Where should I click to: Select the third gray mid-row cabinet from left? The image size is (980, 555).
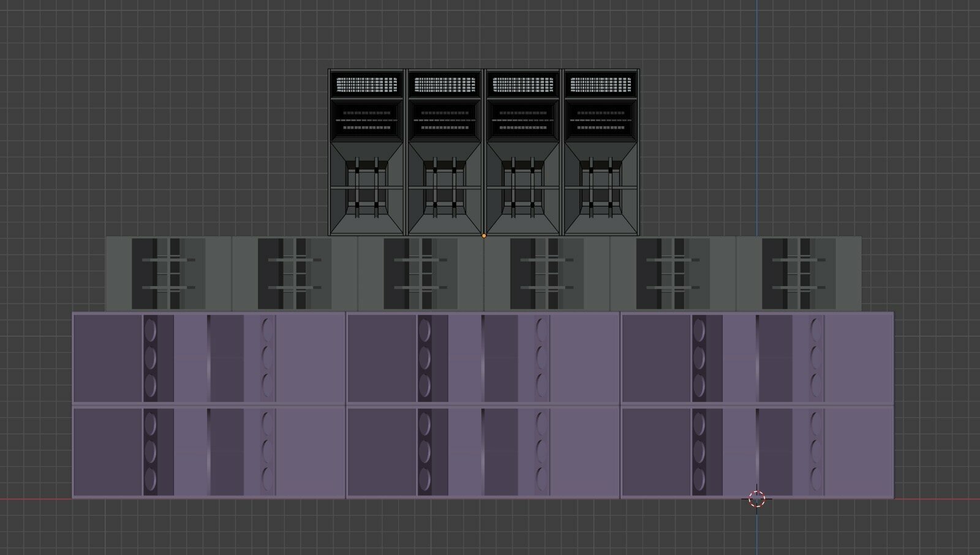point(421,274)
